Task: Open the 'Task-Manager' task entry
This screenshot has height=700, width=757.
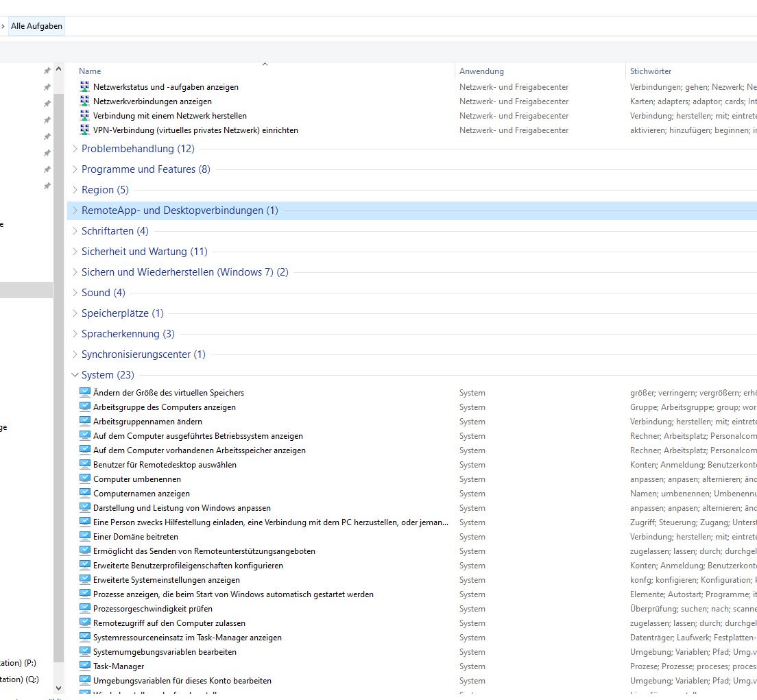Action: click(x=119, y=666)
